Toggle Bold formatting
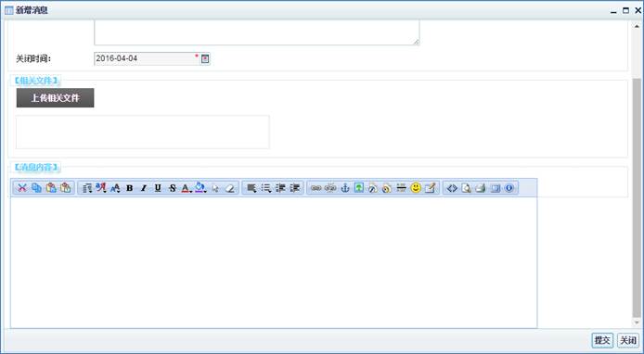644x354 pixels. point(129,188)
